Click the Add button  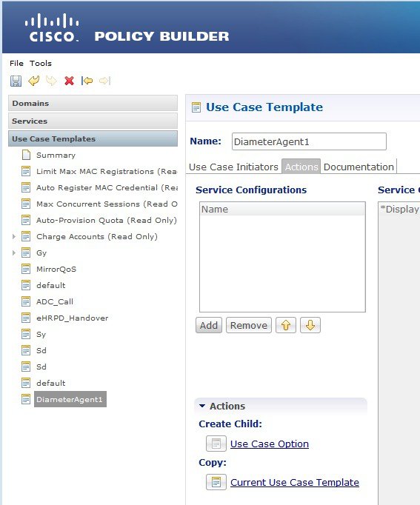[209, 325]
